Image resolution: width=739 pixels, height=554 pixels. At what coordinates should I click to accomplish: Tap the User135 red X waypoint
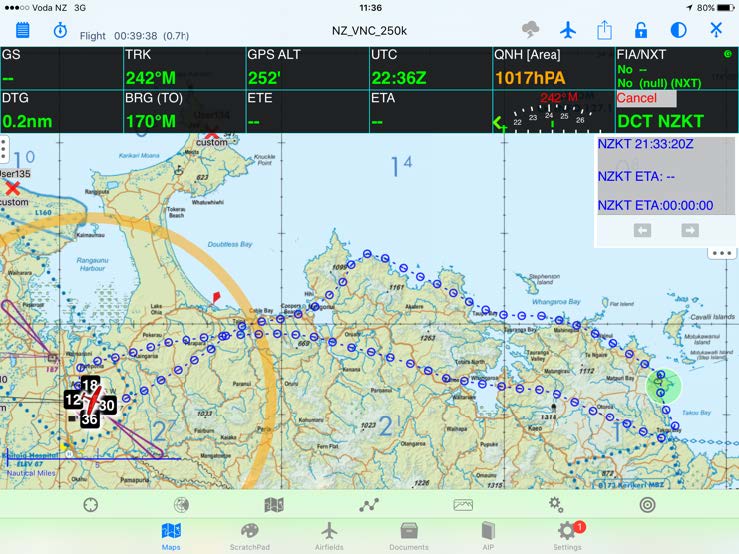(x=12, y=189)
